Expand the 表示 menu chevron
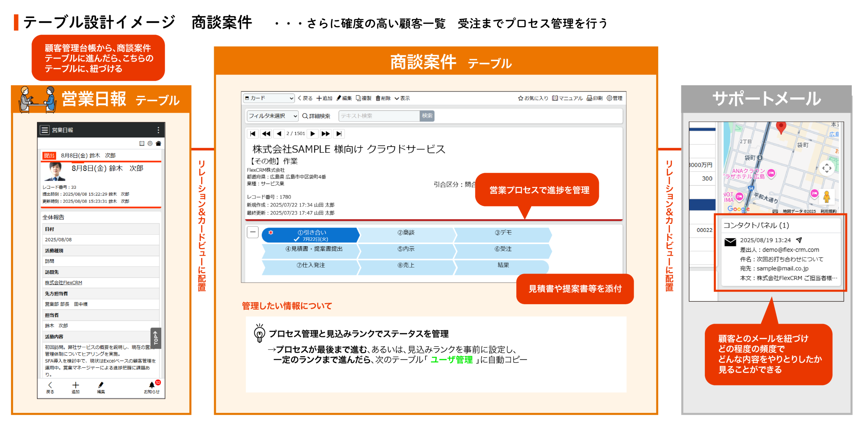The height and width of the screenshot is (445, 868). coord(396,98)
